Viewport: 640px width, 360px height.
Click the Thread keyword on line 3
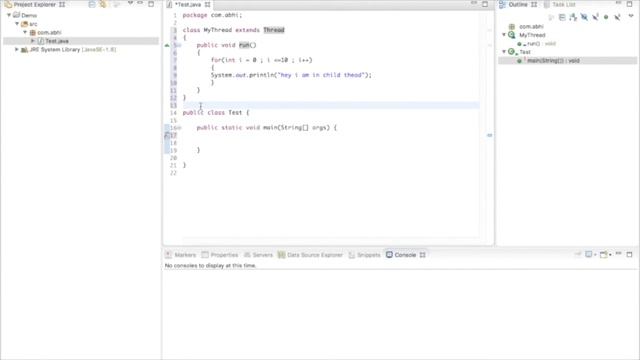pos(274,30)
